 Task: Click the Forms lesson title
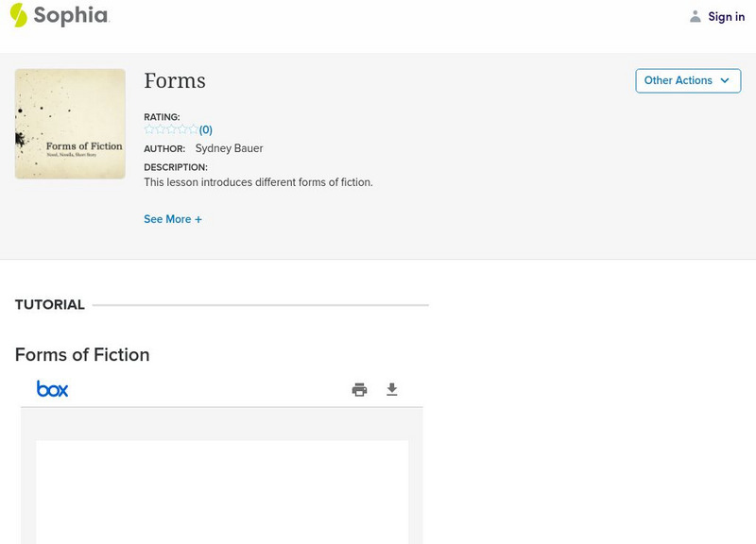point(175,81)
